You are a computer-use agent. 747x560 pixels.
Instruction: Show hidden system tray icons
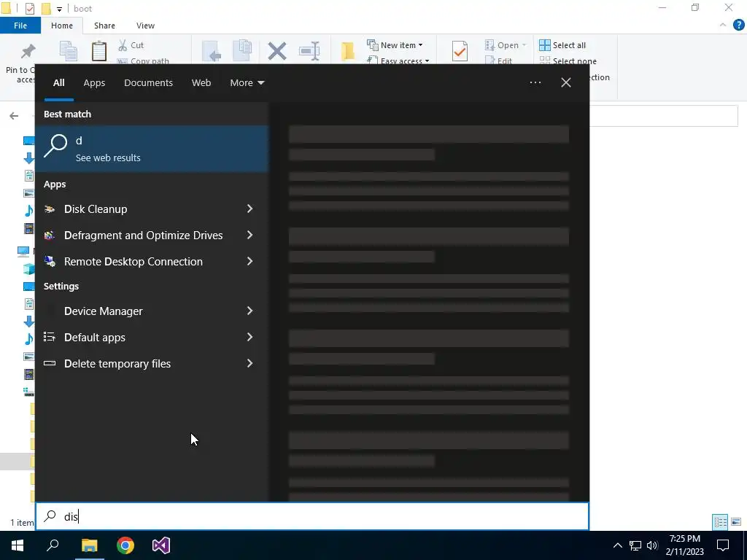coord(617,545)
